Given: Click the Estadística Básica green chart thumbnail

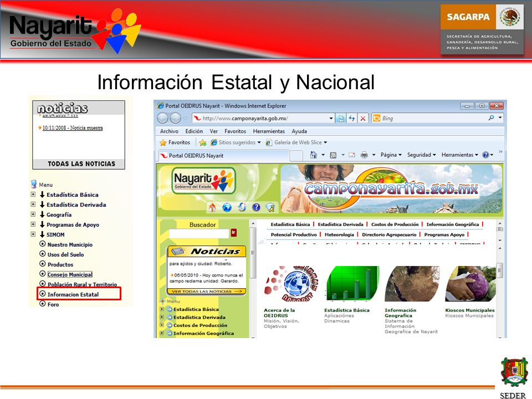Looking at the screenshot, I should 352,284.
